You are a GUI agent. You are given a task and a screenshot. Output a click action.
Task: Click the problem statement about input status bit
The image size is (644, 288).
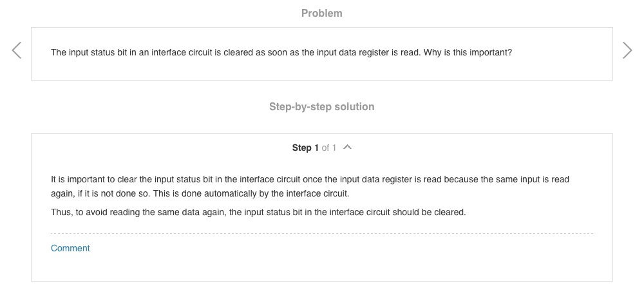pyautogui.click(x=193, y=53)
